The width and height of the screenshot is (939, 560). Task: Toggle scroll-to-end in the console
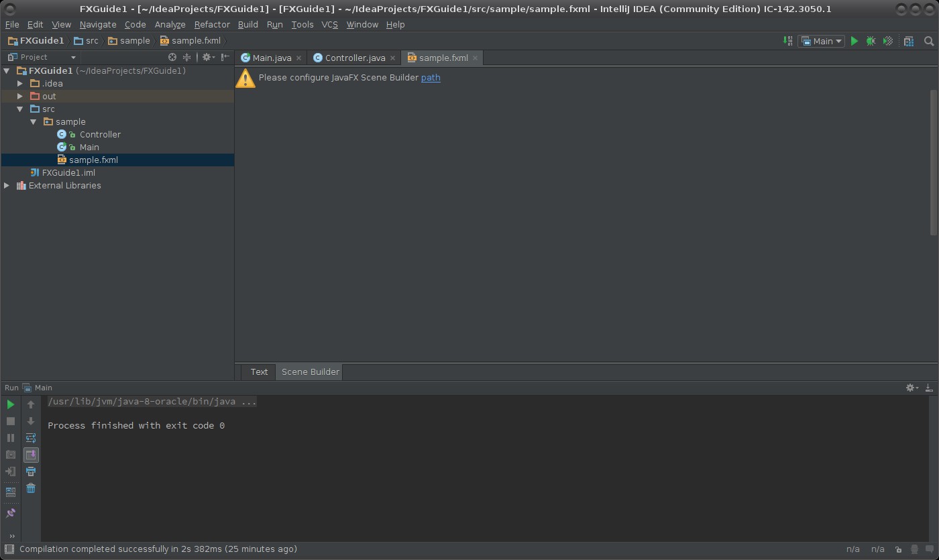[31, 455]
